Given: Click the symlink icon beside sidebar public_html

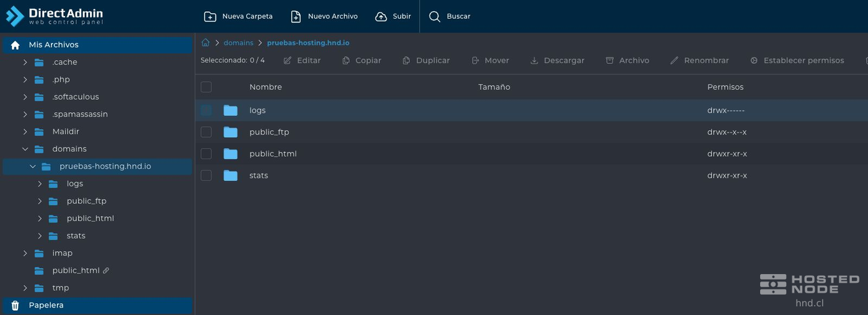Looking at the screenshot, I should click(x=106, y=271).
